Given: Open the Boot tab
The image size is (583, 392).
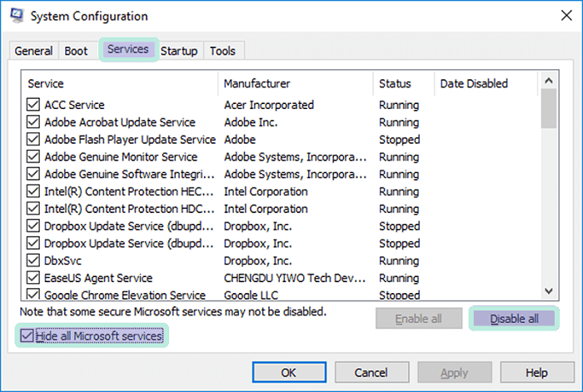Looking at the screenshot, I should pos(76,51).
